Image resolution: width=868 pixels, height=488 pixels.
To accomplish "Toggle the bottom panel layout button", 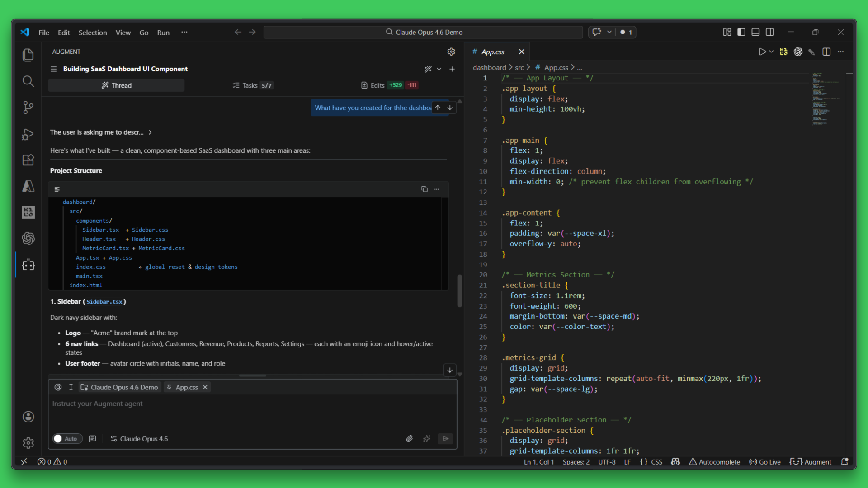I will (755, 32).
